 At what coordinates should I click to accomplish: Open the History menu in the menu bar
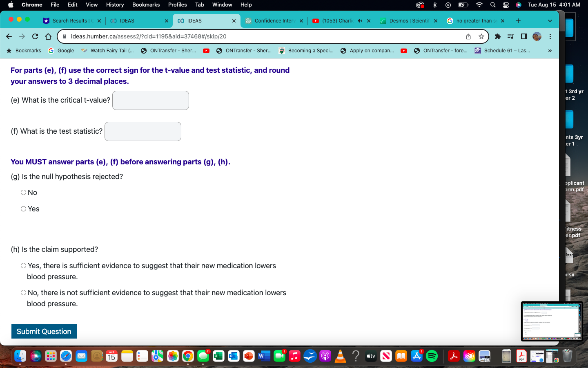point(115,4)
